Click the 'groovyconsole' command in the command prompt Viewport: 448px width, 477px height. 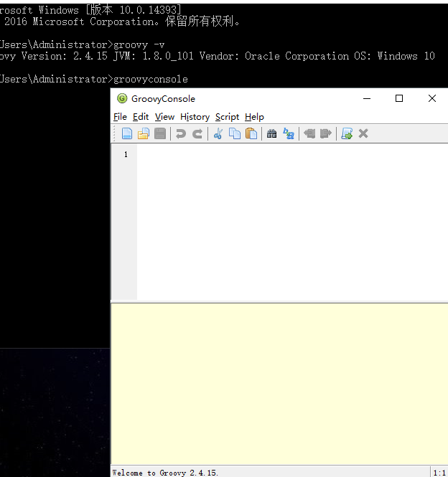coord(151,80)
